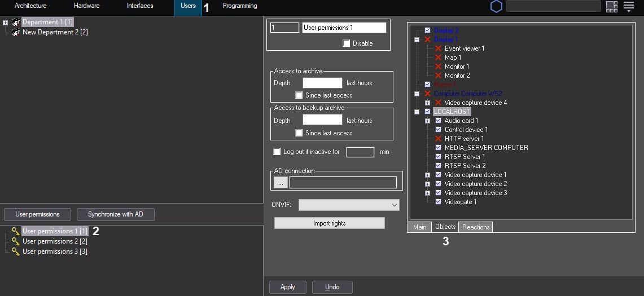Toggle the RTSP Server 1 checkbox
This screenshot has width=644, height=296.
[x=438, y=157]
